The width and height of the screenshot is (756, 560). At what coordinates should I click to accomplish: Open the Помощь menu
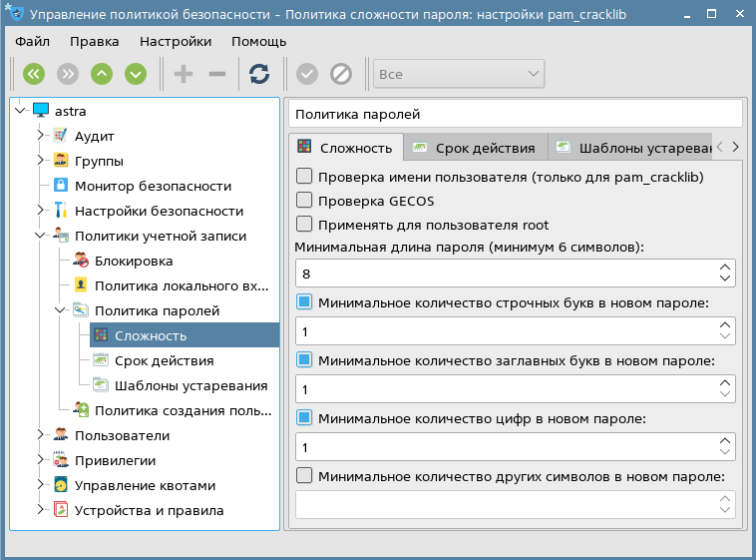[x=259, y=42]
